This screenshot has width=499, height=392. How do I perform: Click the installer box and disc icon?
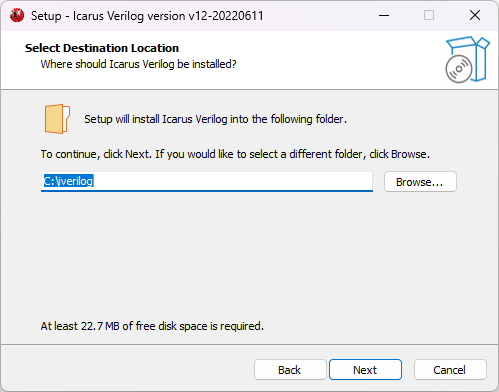click(x=467, y=60)
